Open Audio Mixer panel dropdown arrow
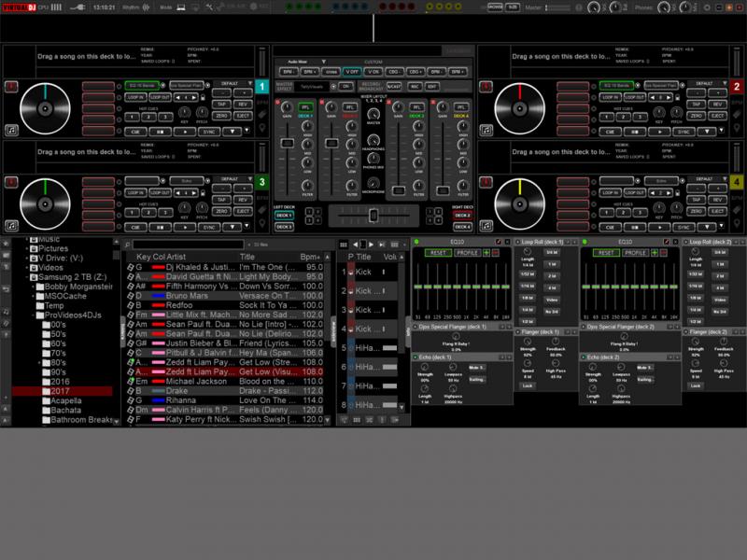This screenshot has width=747, height=560. (323, 62)
